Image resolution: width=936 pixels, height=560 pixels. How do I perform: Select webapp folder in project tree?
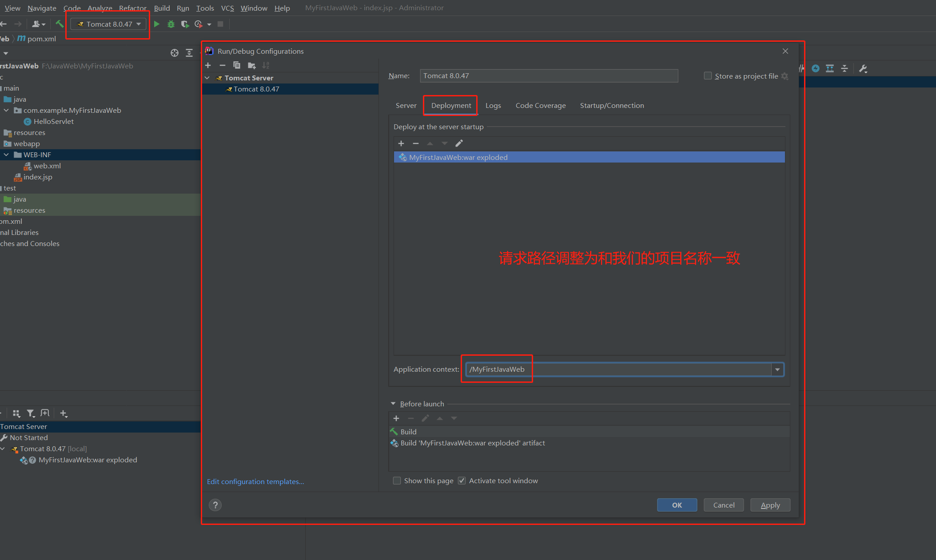[27, 143]
